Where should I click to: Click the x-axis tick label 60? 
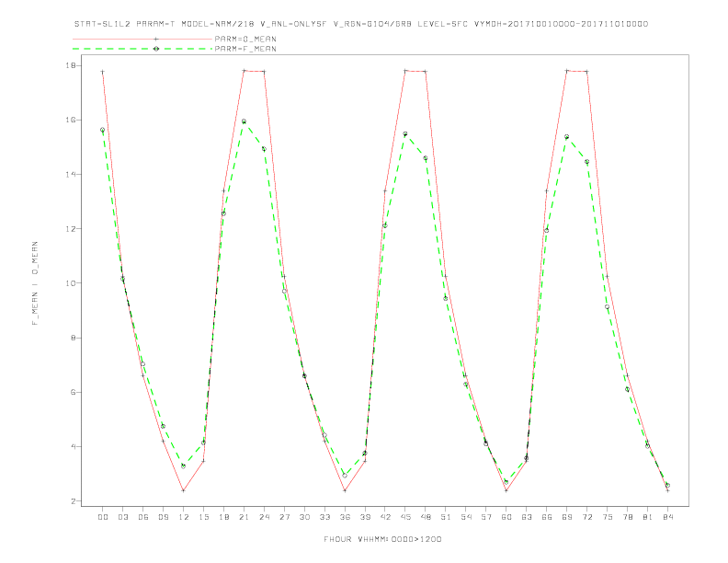(506, 517)
